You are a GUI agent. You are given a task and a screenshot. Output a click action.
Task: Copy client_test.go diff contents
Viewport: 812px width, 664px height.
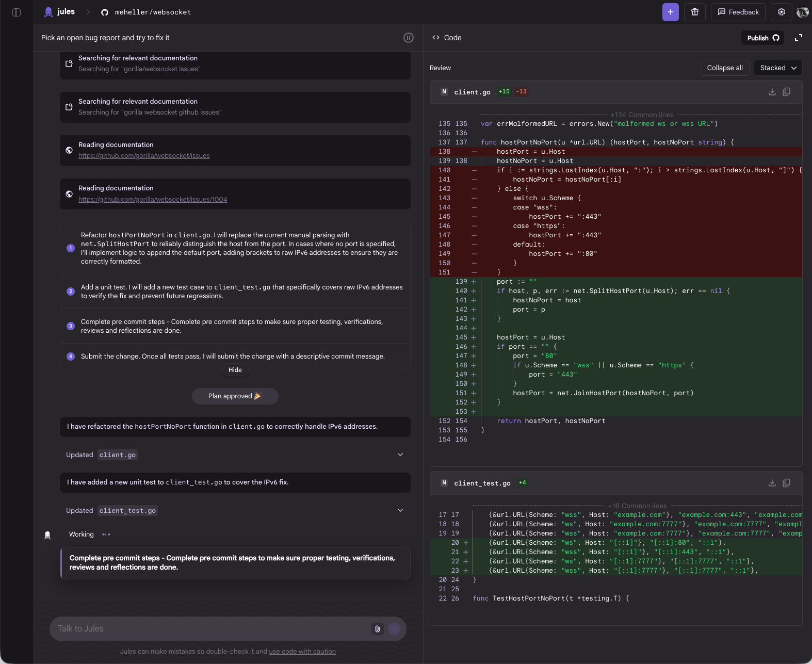(x=786, y=483)
